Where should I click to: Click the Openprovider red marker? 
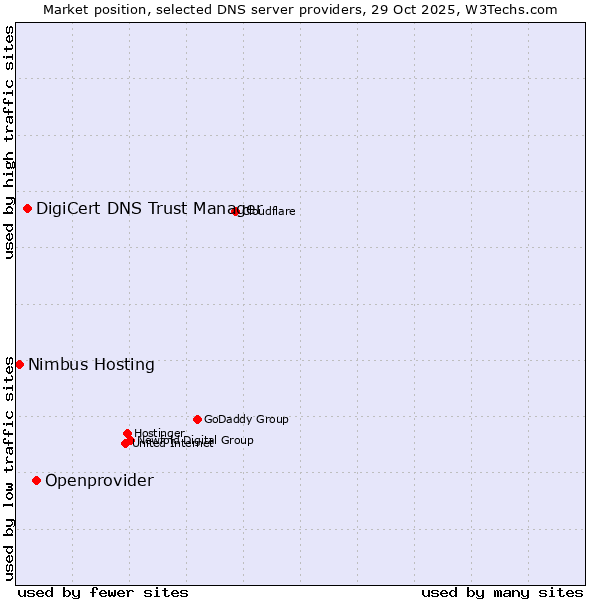point(36,481)
